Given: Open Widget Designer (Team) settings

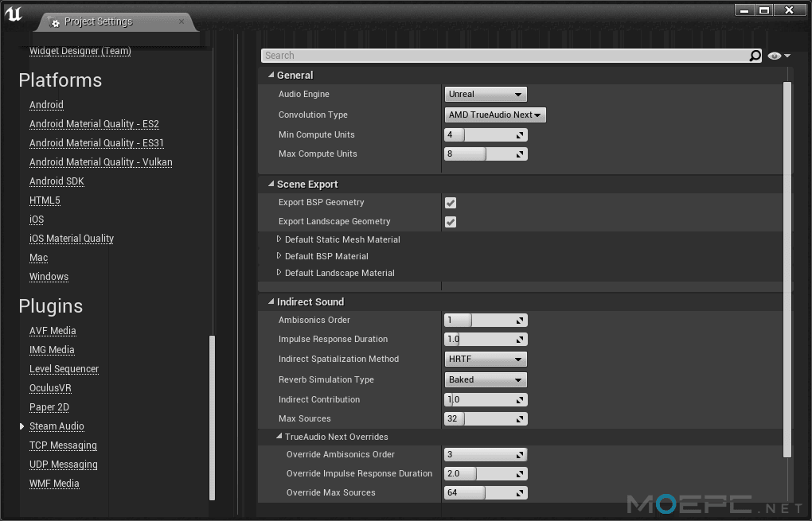Looking at the screenshot, I should [80, 51].
